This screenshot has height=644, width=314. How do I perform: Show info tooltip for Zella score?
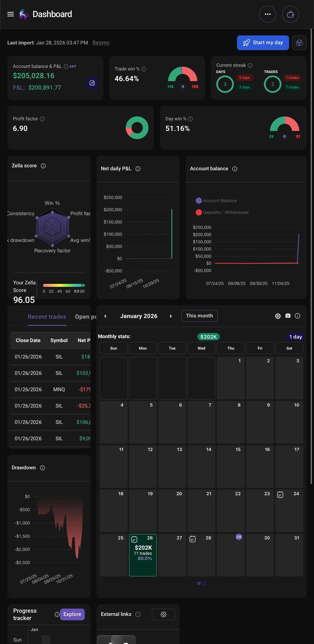[x=43, y=166]
